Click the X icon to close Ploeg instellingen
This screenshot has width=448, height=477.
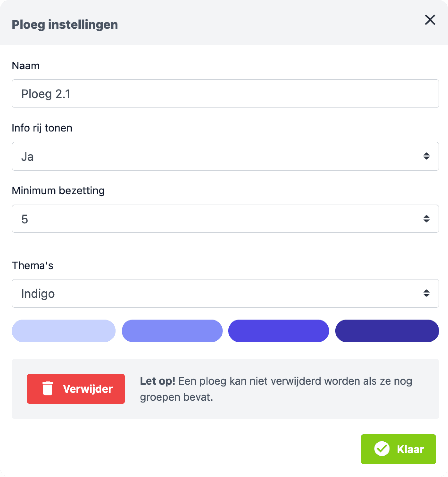click(430, 20)
